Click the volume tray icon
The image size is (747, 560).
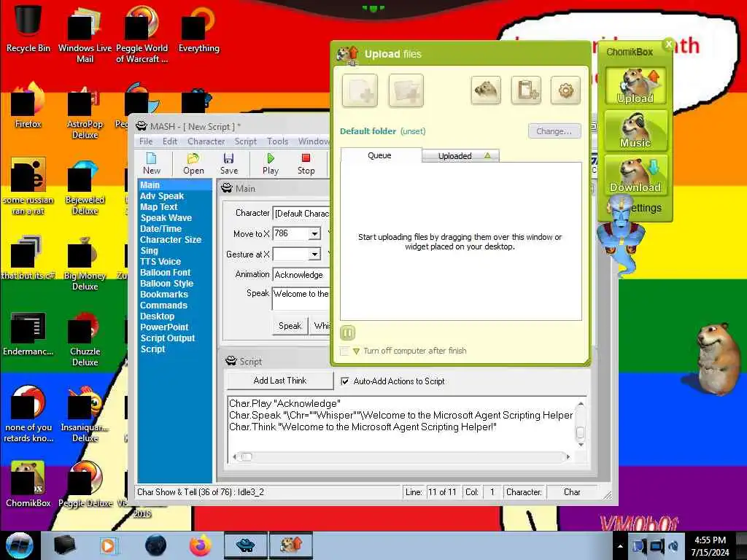pyautogui.click(x=673, y=546)
